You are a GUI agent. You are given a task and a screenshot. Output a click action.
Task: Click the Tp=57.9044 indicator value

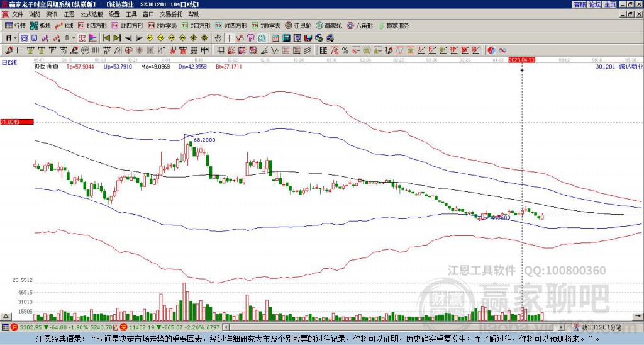pos(80,66)
